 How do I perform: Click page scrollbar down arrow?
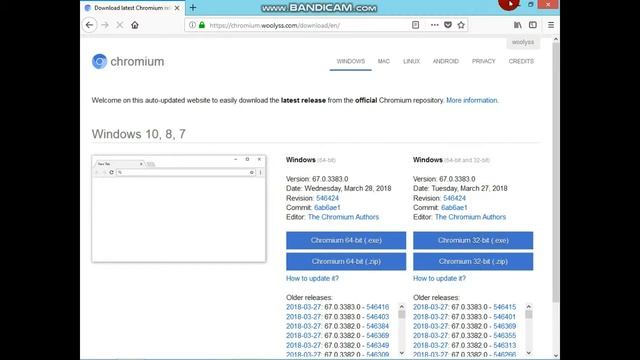(x=556, y=356)
